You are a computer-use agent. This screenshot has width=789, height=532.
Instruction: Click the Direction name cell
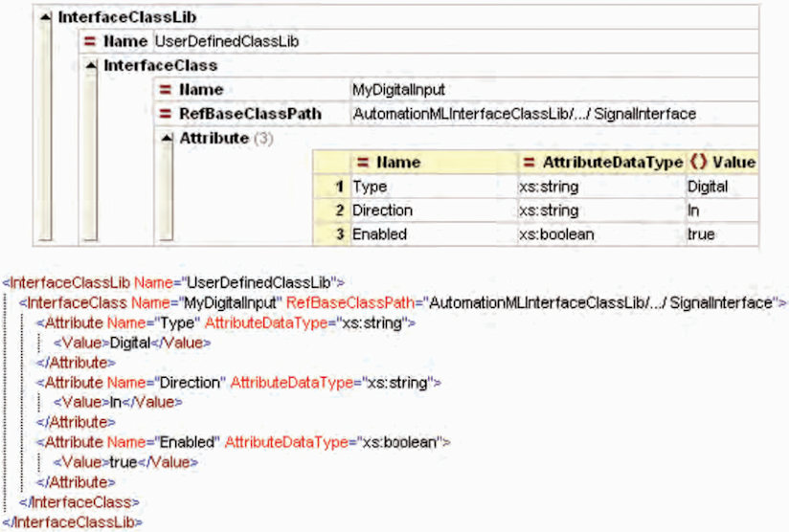(435, 211)
